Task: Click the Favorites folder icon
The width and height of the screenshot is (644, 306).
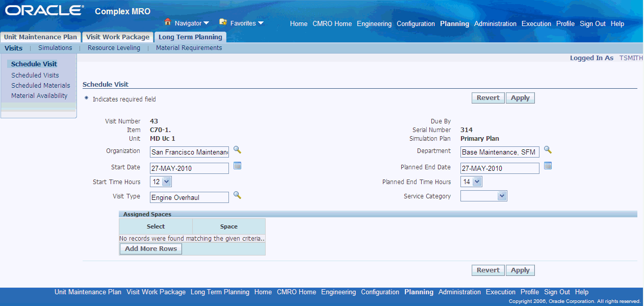Action: pyautogui.click(x=223, y=22)
